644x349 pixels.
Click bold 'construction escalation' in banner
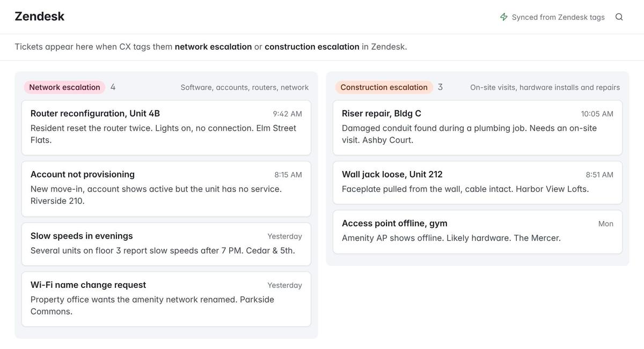pos(312,47)
